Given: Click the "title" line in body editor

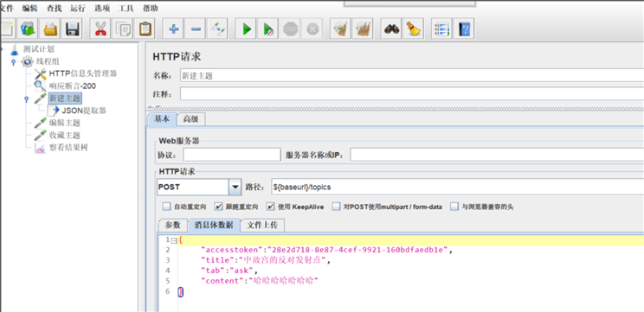Looking at the screenshot, I should pos(266,260).
